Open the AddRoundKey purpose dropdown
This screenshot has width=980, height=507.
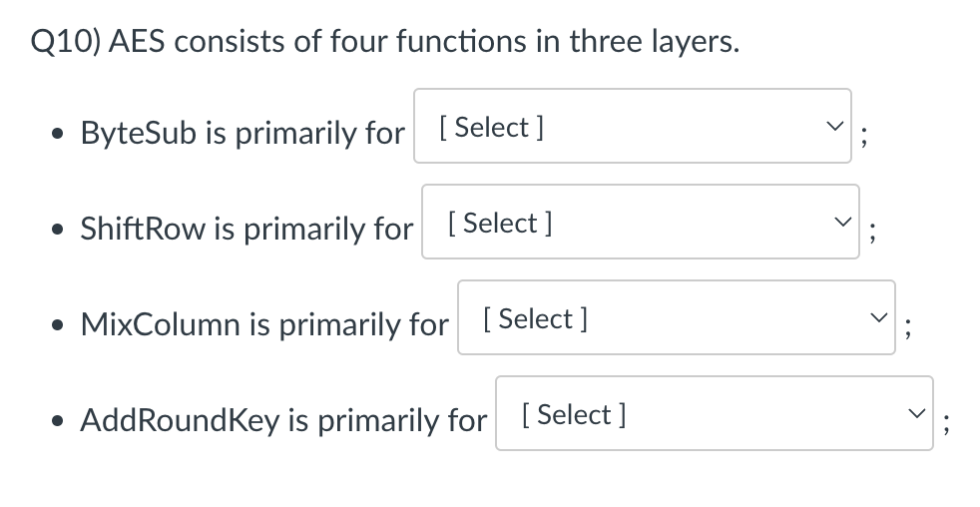[x=715, y=413]
